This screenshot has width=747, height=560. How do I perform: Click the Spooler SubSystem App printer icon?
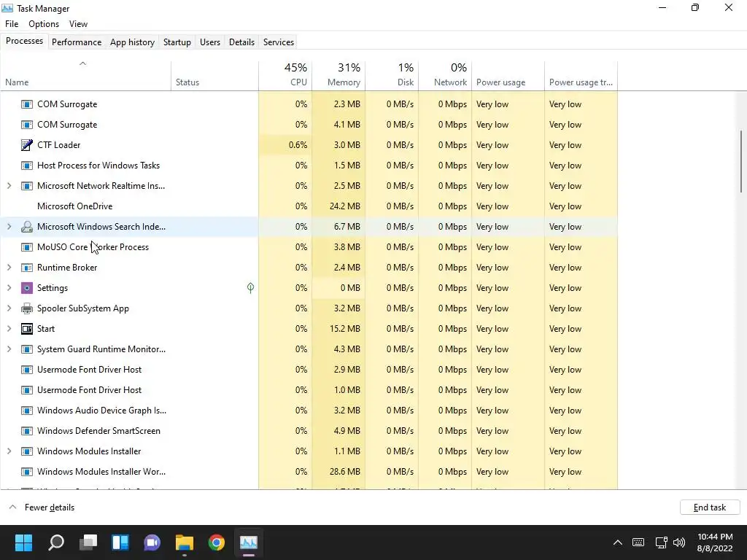click(27, 308)
